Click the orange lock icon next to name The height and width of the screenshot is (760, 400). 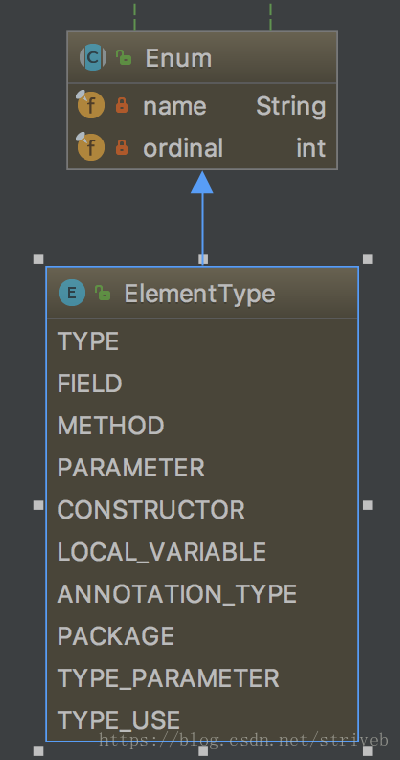(122, 105)
